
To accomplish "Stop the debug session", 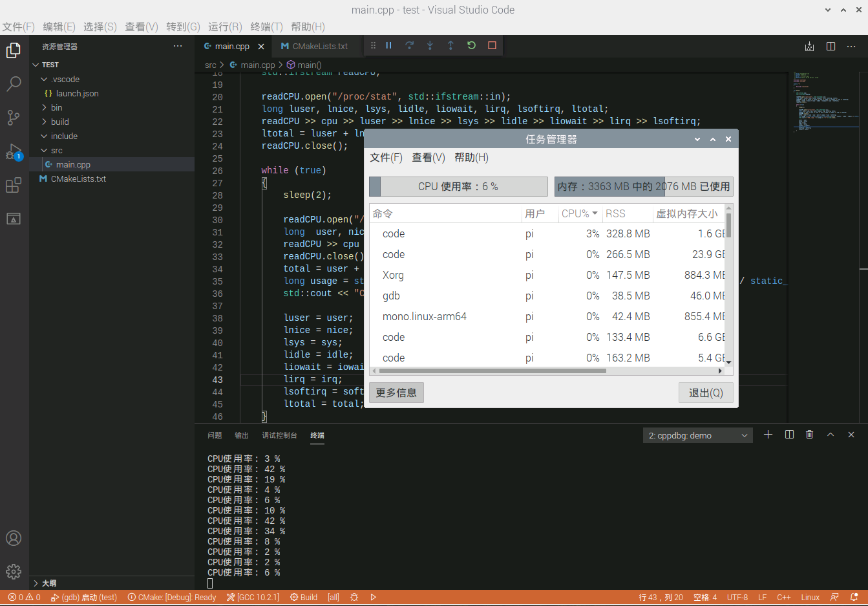I will (492, 45).
